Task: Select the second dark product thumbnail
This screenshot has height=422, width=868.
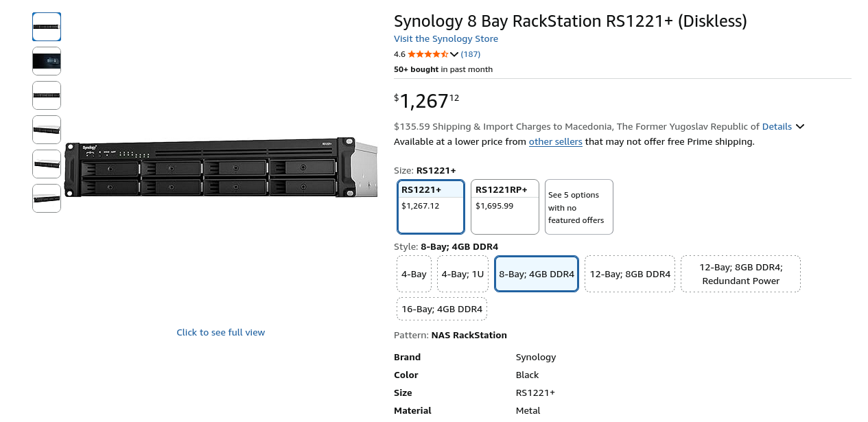Action: [x=47, y=61]
